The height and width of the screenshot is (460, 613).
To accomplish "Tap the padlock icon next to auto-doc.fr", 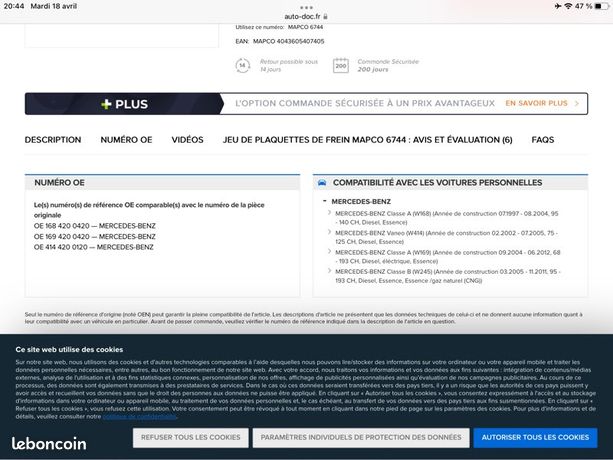I will point(325,17).
